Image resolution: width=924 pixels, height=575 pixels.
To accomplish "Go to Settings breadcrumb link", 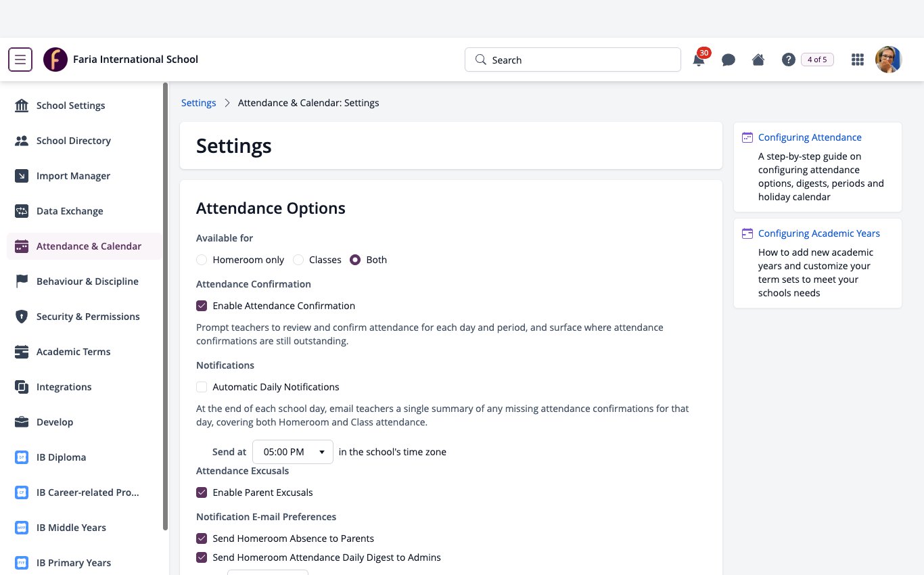I will 199,103.
